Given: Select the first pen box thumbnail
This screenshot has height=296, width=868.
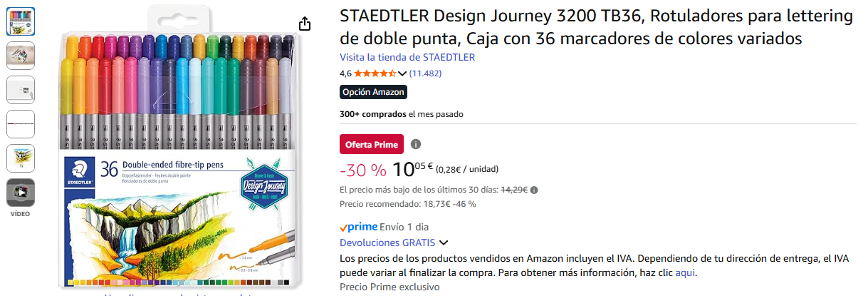Looking at the screenshot, I should click(21, 21).
